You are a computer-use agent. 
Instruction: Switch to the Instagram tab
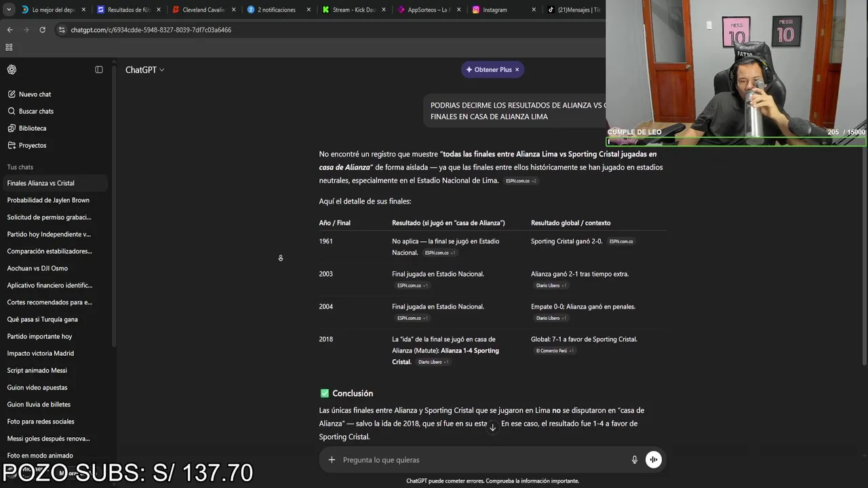tap(502, 9)
